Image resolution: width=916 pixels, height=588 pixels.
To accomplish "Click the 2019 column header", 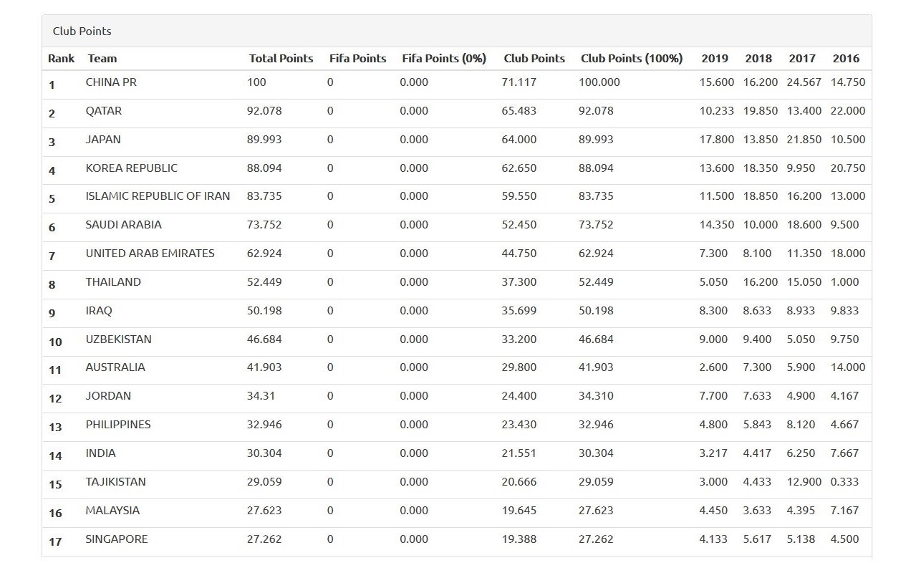I will pos(714,59).
